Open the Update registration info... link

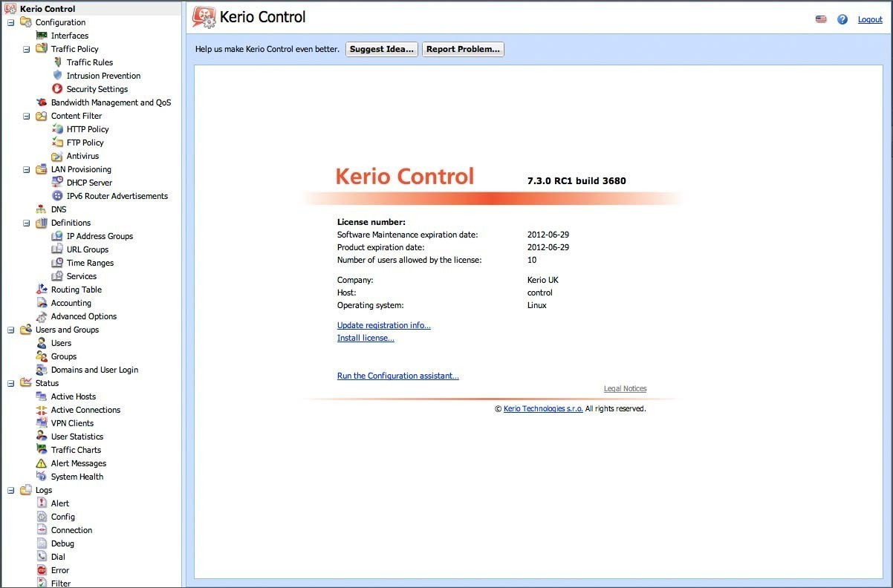pyautogui.click(x=384, y=325)
